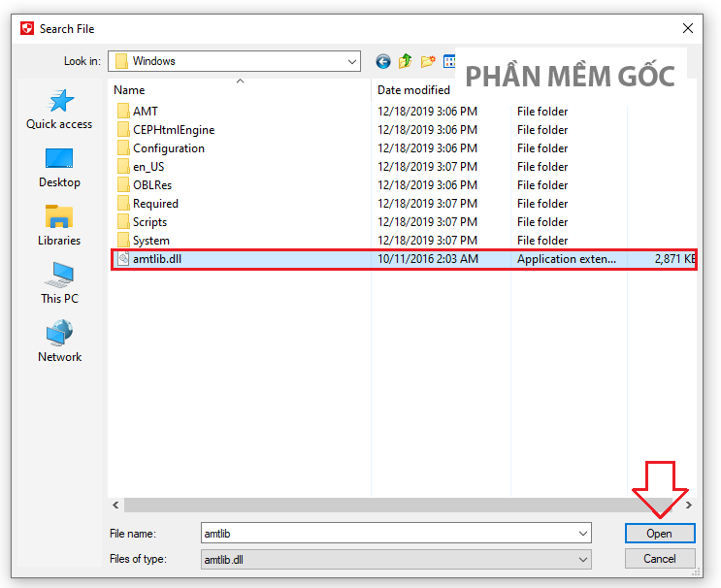Viewport: 721px width, 588px height.
Task: Open Quick access in the sidebar
Action: coord(59,109)
